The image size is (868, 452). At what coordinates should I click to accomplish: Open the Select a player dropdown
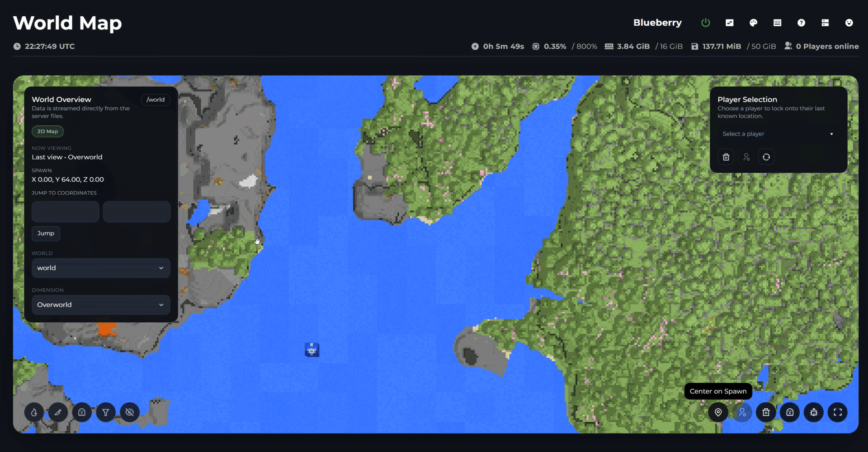(778, 134)
